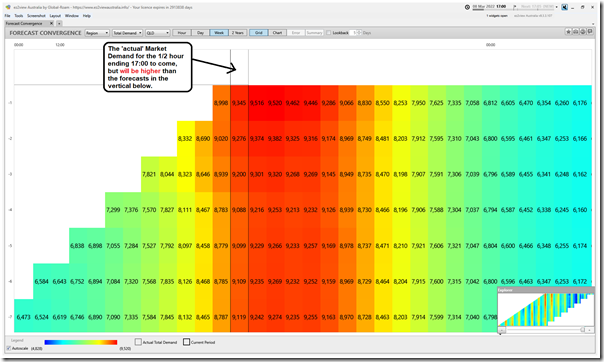The height and width of the screenshot is (362, 604).
Task: Select the 2 Years range button
Action: [x=238, y=33]
